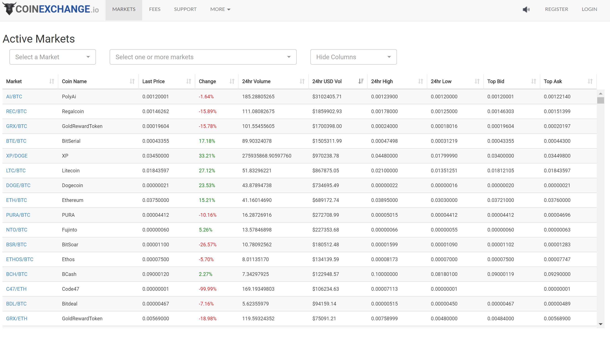Open the DOGE/BTC market link
The height and width of the screenshot is (364, 610).
pyautogui.click(x=18, y=186)
